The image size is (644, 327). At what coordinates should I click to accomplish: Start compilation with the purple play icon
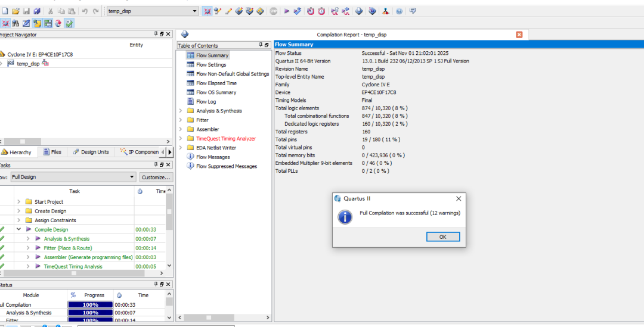pos(286,11)
